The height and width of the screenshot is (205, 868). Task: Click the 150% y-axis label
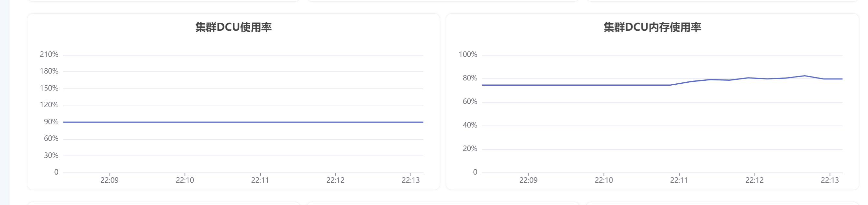pyautogui.click(x=49, y=88)
